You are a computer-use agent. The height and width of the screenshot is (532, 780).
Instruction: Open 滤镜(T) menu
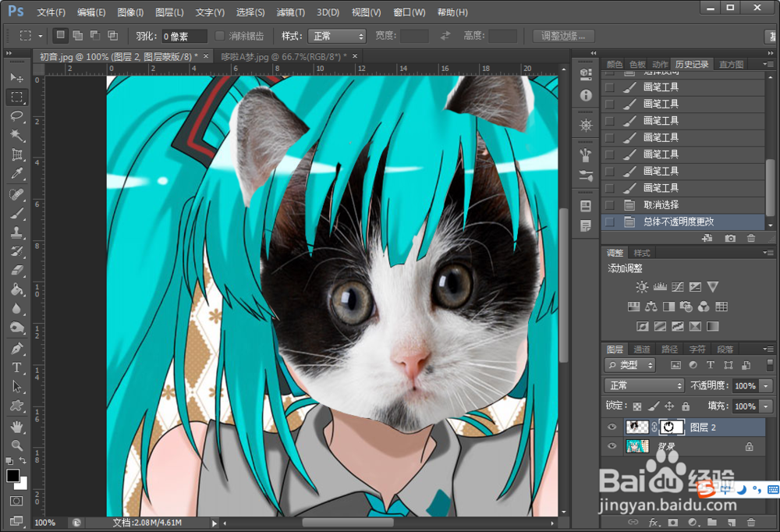click(290, 12)
